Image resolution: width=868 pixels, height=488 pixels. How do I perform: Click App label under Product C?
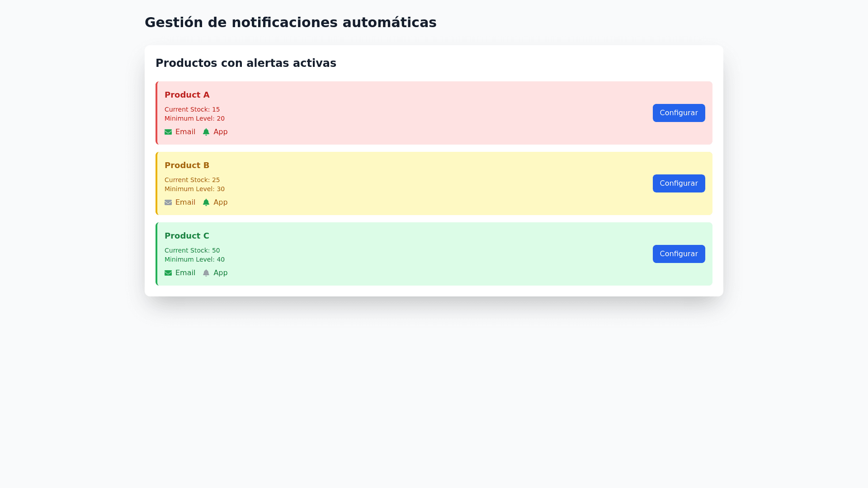click(x=221, y=273)
